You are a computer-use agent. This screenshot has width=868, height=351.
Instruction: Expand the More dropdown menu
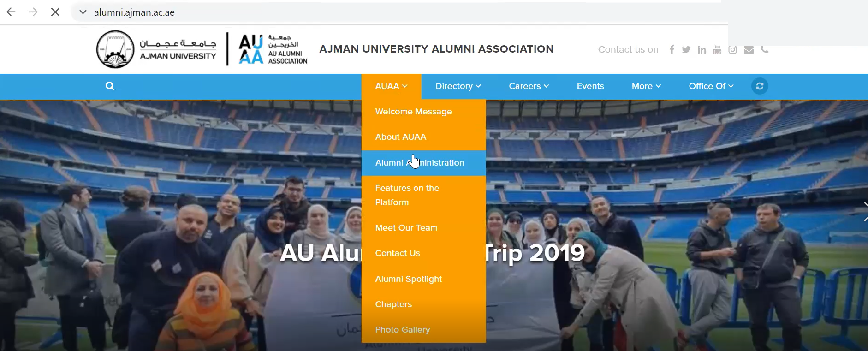[x=646, y=86]
